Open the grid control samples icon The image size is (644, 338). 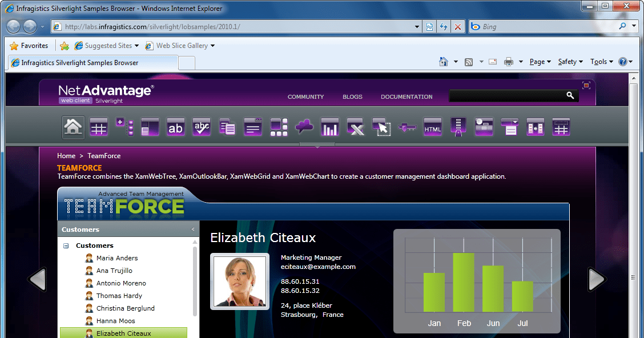click(x=99, y=127)
